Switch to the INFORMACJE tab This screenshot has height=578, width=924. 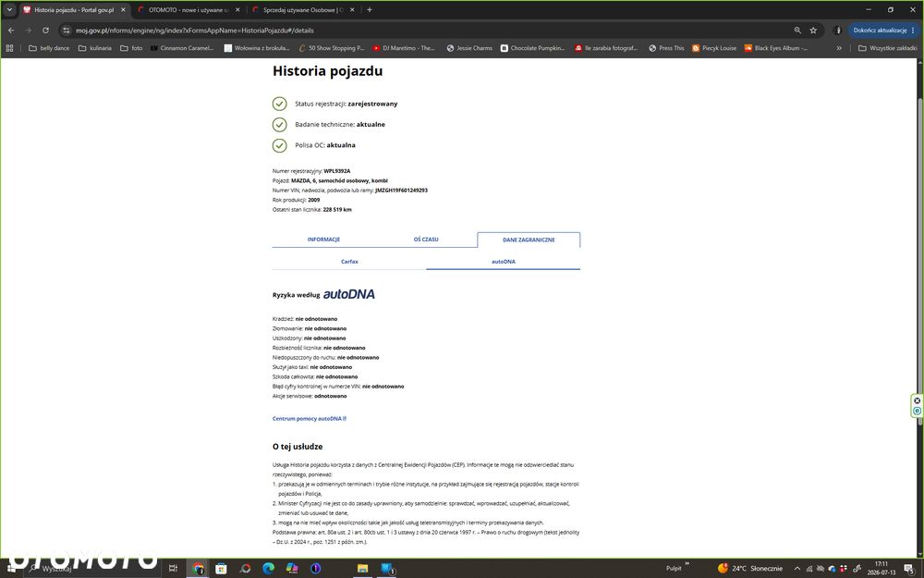tap(323, 240)
